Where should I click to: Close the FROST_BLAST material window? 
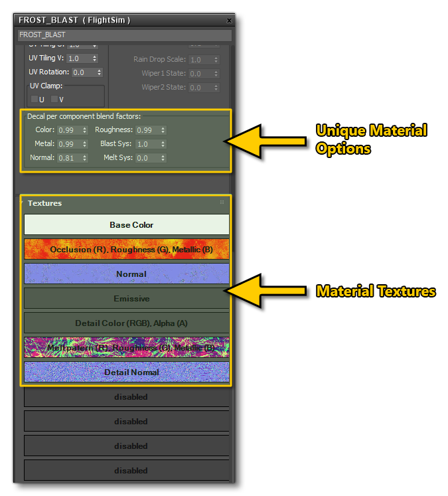click(229, 21)
